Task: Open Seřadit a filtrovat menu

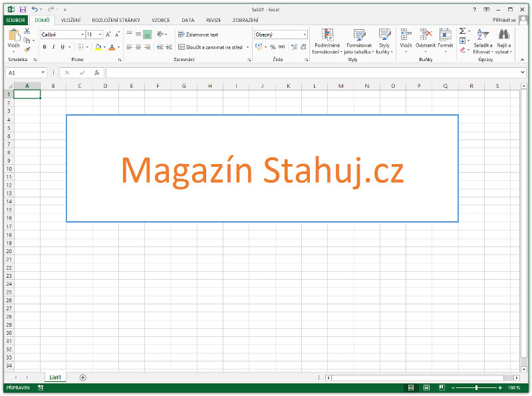Action: tap(483, 41)
